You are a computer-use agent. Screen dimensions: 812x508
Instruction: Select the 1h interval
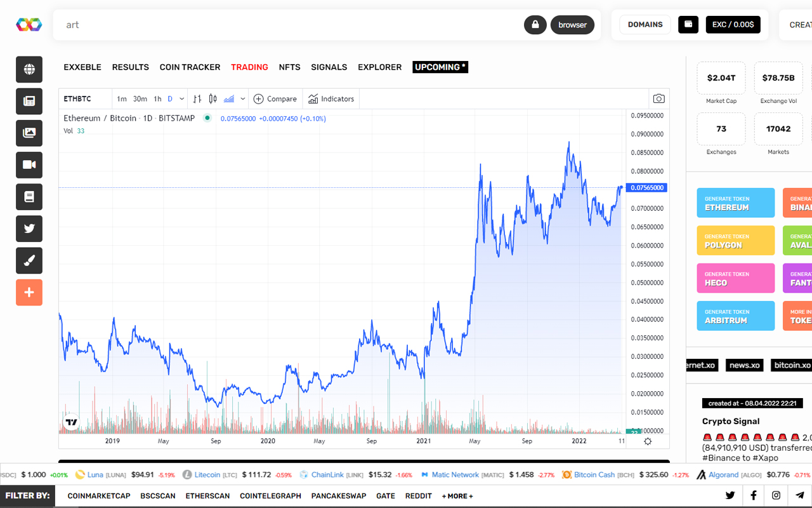[x=157, y=98]
